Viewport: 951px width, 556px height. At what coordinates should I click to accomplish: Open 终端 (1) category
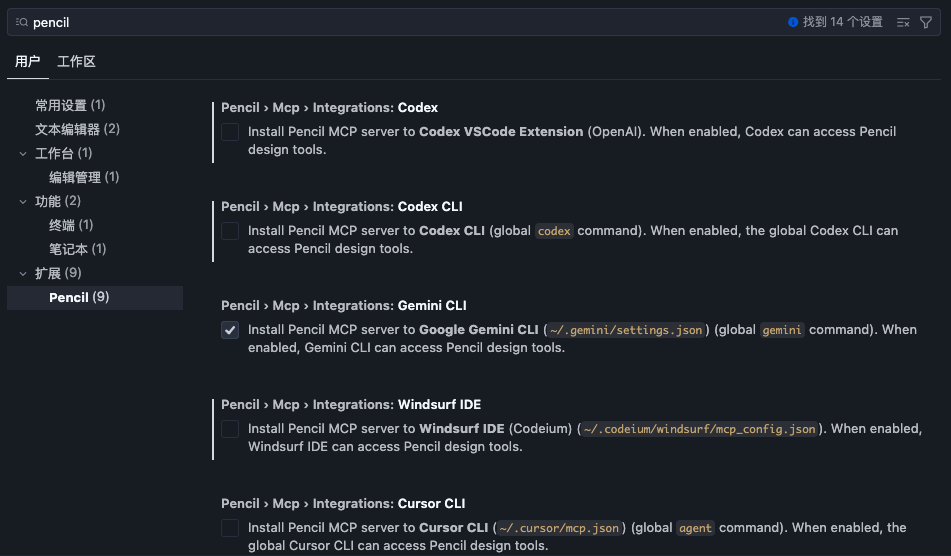[71, 225]
